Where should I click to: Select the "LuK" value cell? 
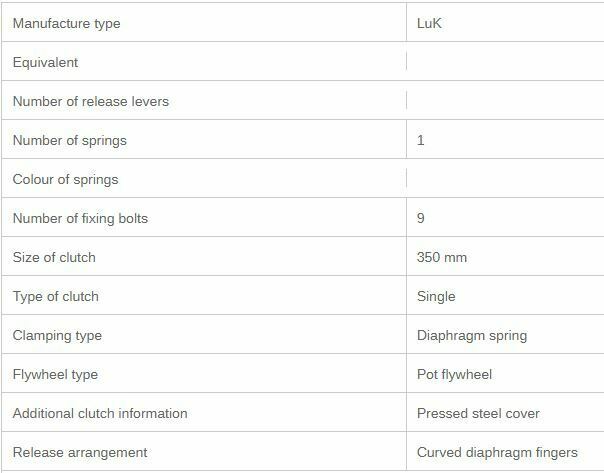click(x=430, y=23)
